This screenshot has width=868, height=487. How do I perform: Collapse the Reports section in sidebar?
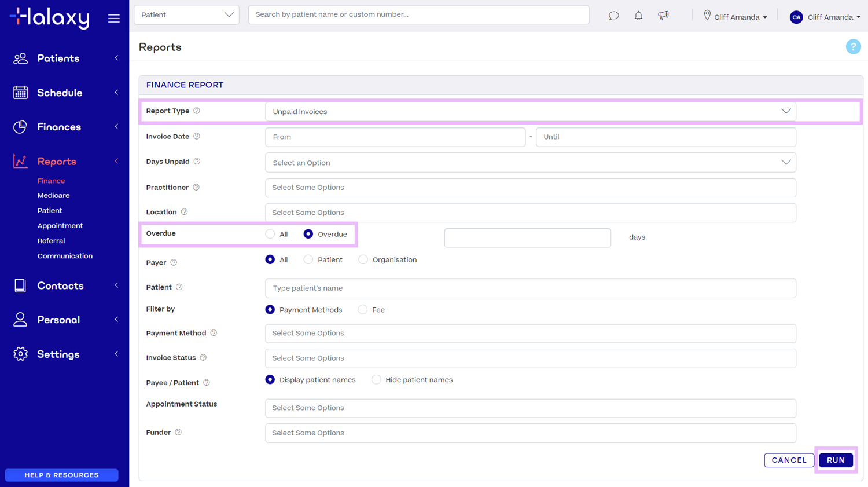pyautogui.click(x=115, y=161)
